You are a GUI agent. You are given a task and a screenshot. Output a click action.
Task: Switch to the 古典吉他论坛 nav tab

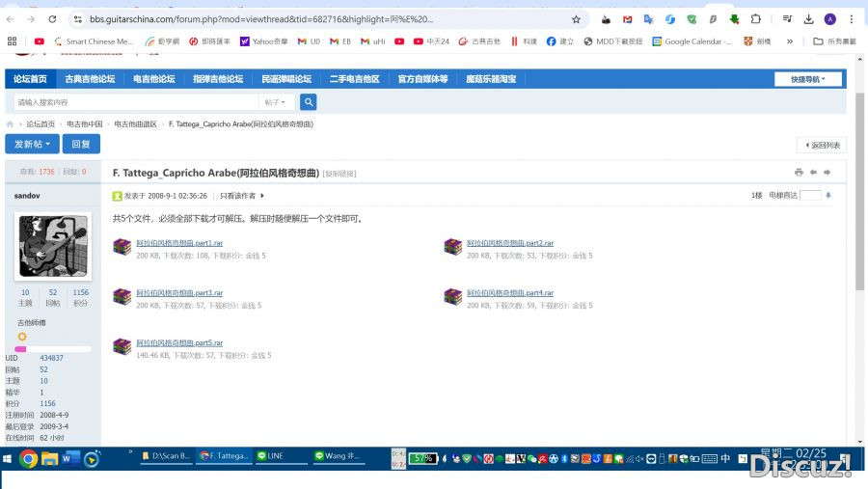pos(90,79)
